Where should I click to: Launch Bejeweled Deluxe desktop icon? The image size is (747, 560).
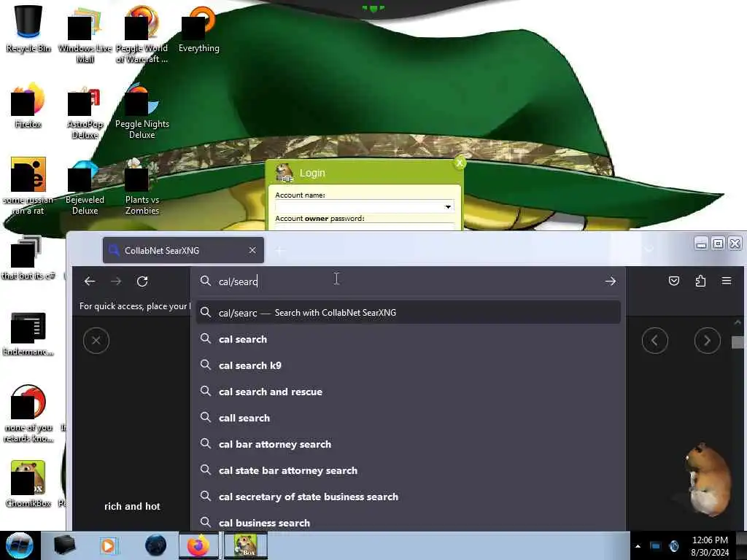[x=85, y=187]
